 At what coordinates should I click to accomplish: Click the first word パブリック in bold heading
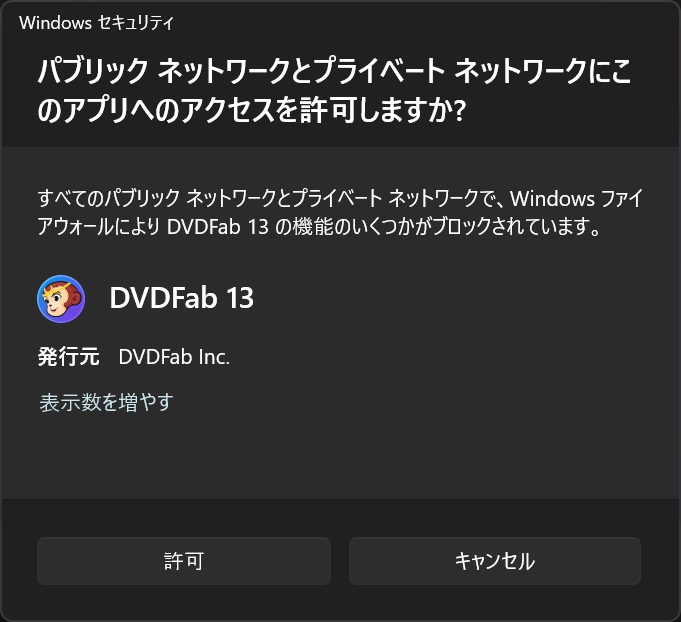pos(93,71)
